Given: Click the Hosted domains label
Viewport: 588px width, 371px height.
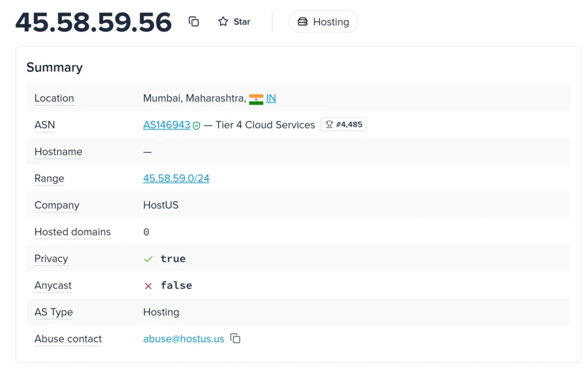Looking at the screenshot, I should pos(73,232).
